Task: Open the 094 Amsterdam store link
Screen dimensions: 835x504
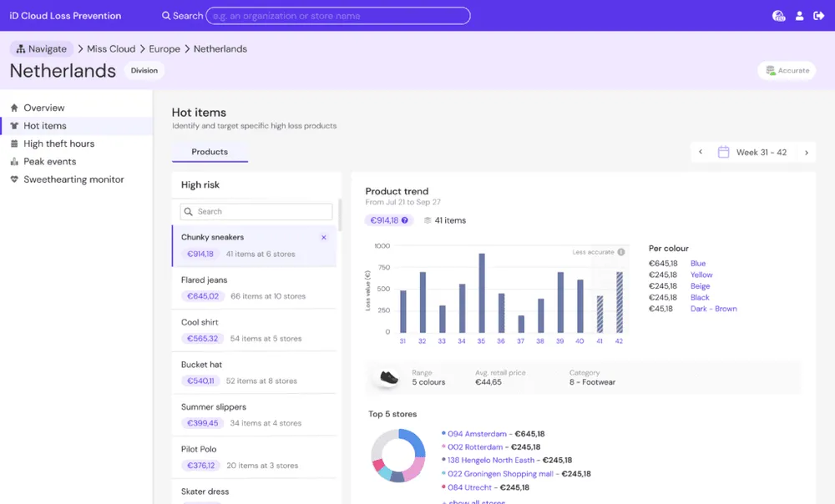Action: tap(477, 434)
